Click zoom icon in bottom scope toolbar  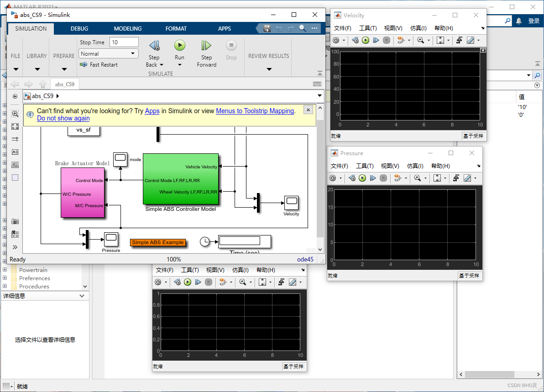pyautogui.click(x=242, y=282)
